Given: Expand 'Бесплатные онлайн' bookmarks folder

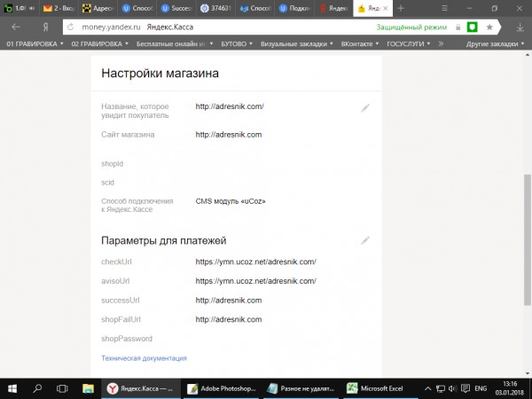Looking at the screenshot, I should pos(175,43).
